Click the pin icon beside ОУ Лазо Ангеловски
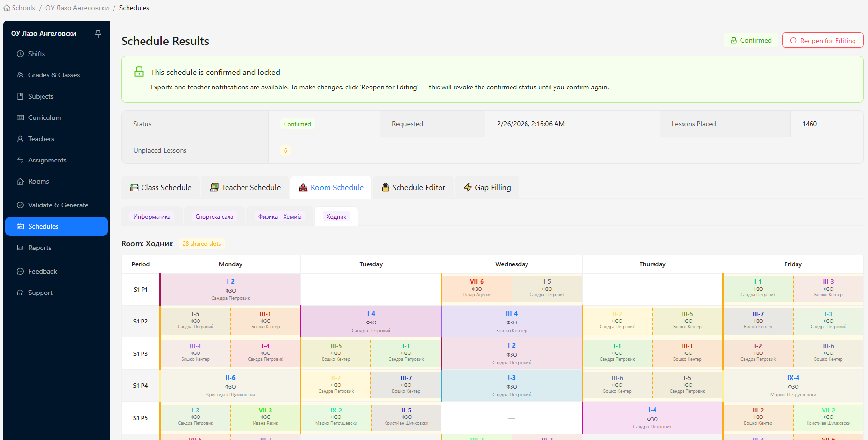The image size is (868, 440). pyautogui.click(x=98, y=34)
